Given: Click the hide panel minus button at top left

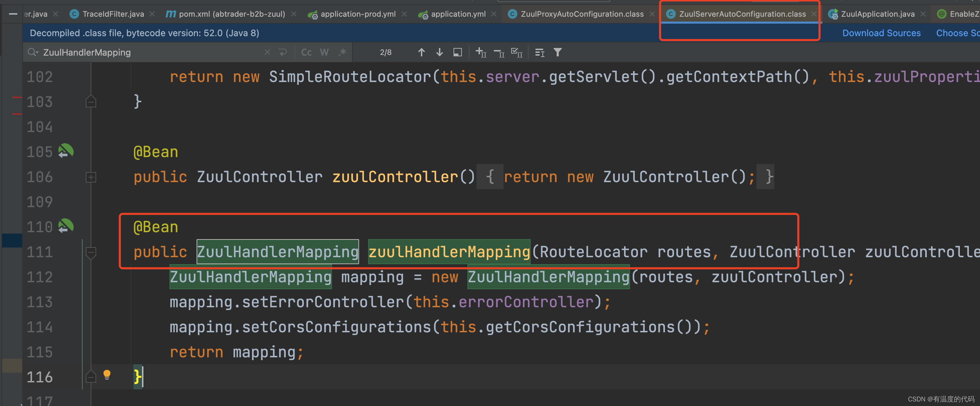Looking at the screenshot, I should point(13,14).
